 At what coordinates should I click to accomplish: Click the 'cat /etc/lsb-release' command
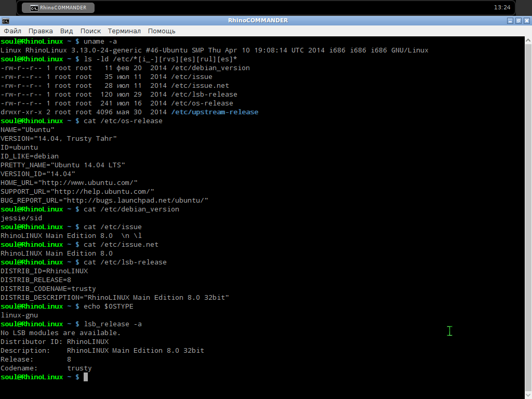[125, 262]
